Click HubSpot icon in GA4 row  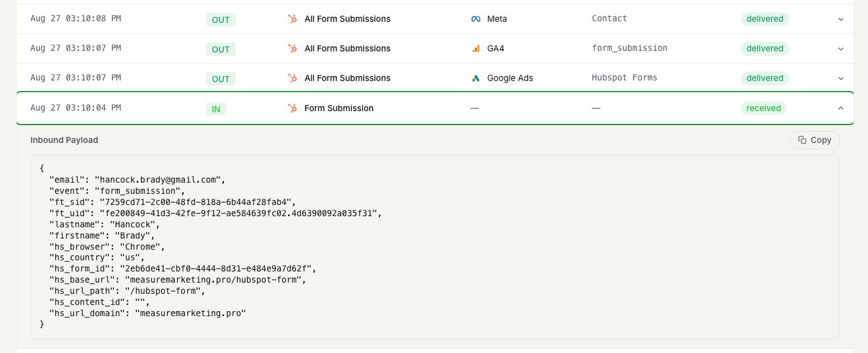(292, 49)
